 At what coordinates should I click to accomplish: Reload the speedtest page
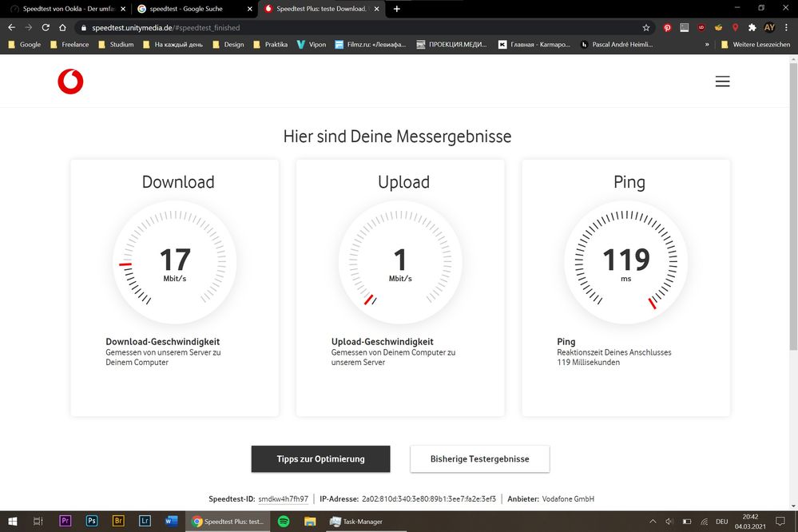(46, 26)
